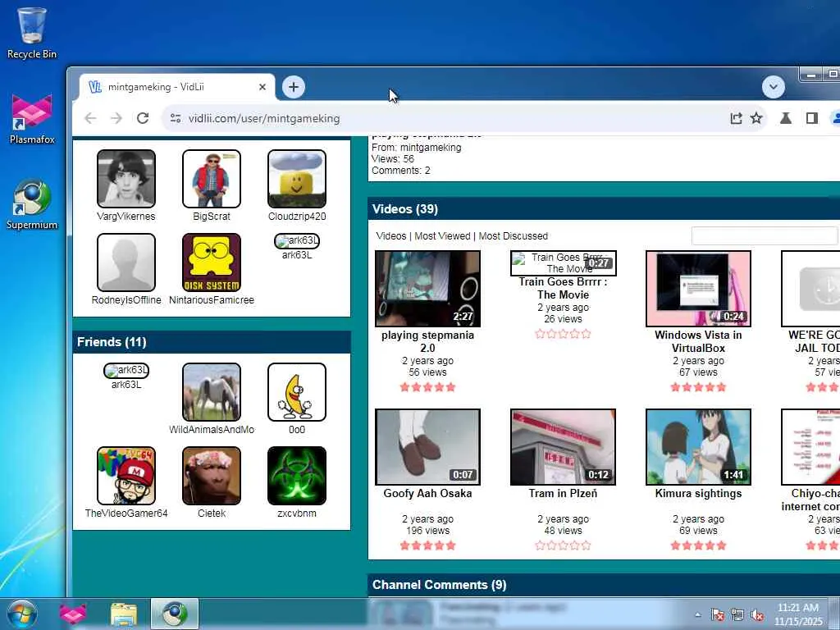Open File Explorer from the taskbar
840x630 pixels.
124,614
